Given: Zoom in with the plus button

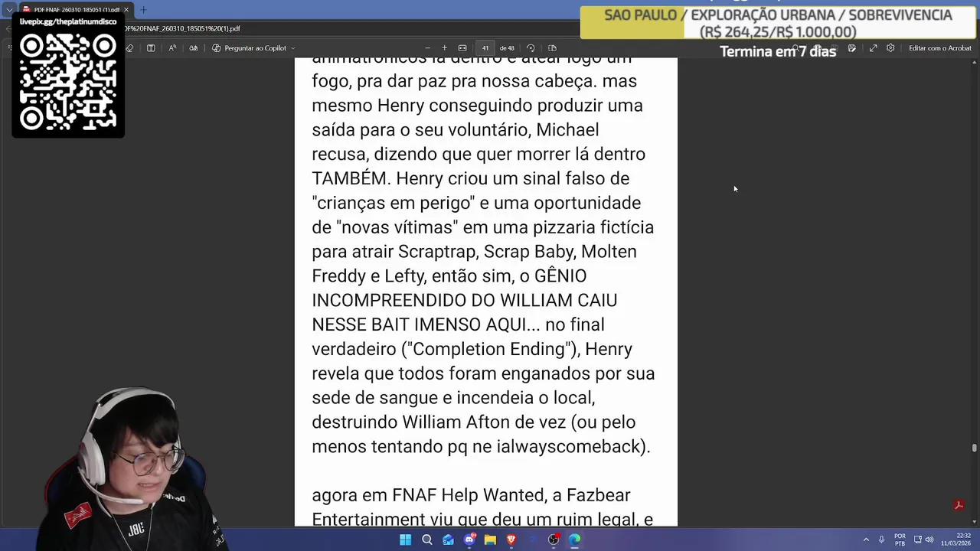Looking at the screenshot, I should pos(444,48).
